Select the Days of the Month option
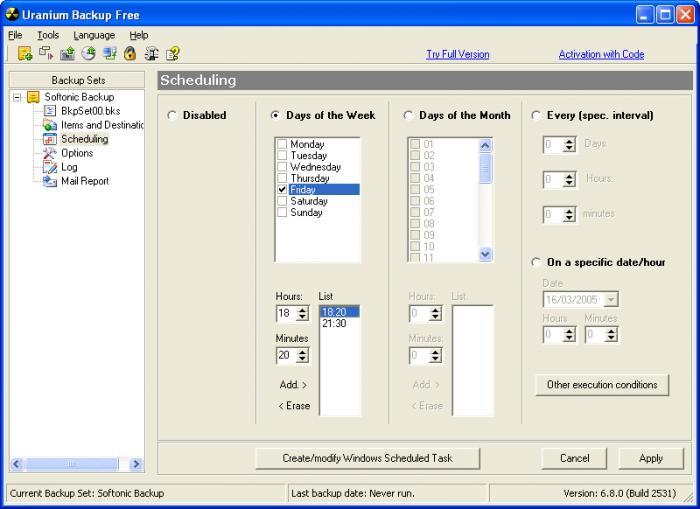This screenshot has width=700, height=509. tap(408, 116)
